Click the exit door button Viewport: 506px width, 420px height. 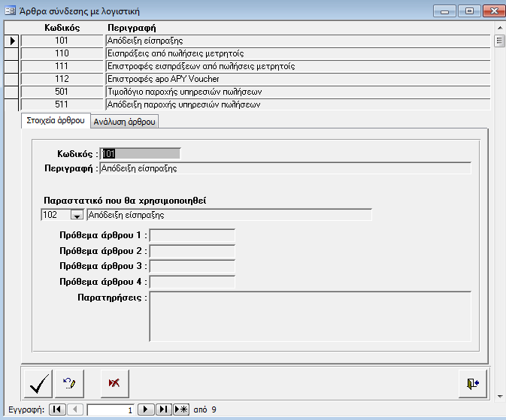tap(473, 383)
